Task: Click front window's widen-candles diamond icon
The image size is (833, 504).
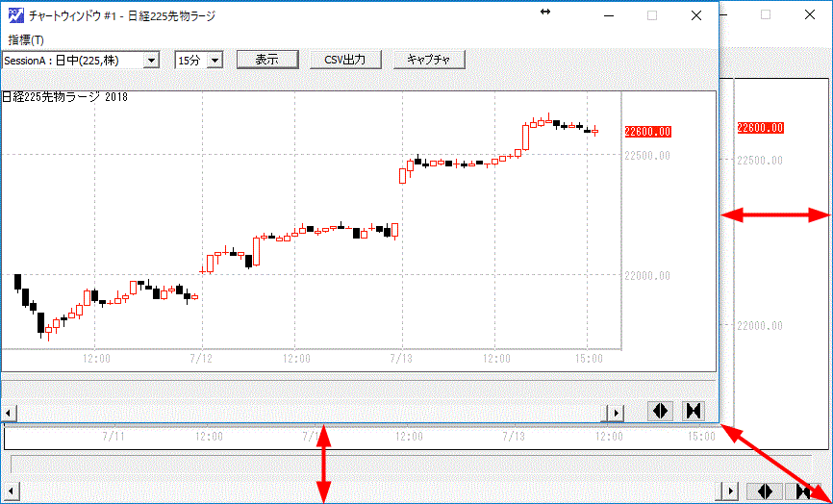Action: tap(661, 411)
